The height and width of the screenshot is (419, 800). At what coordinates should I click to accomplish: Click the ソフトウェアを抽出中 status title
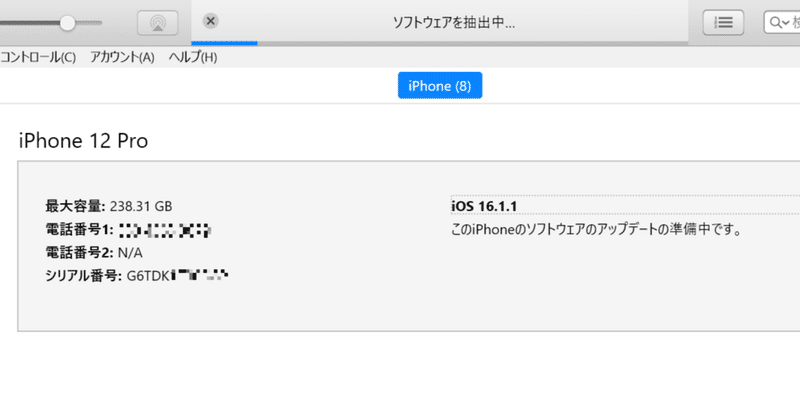point(454,22)
